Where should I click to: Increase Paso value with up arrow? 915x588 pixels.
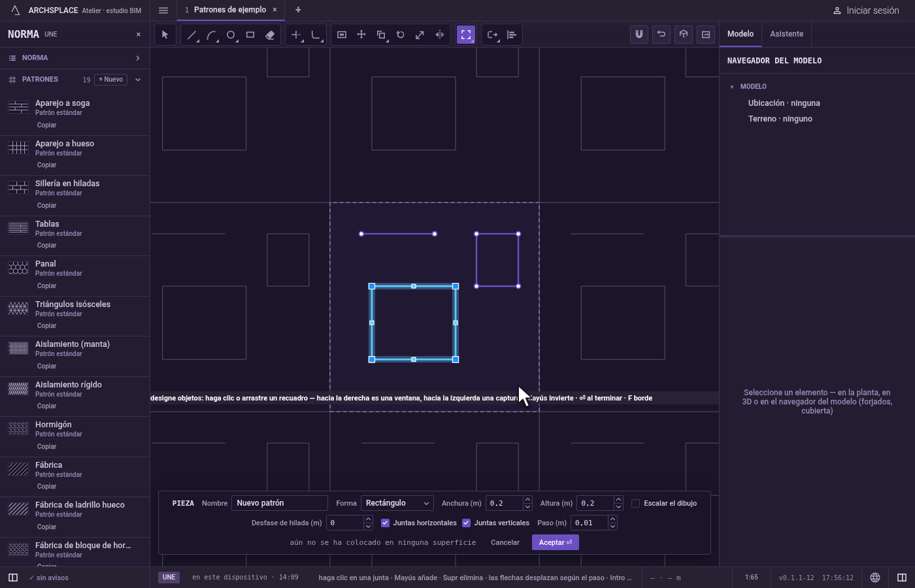click(612, 519)
